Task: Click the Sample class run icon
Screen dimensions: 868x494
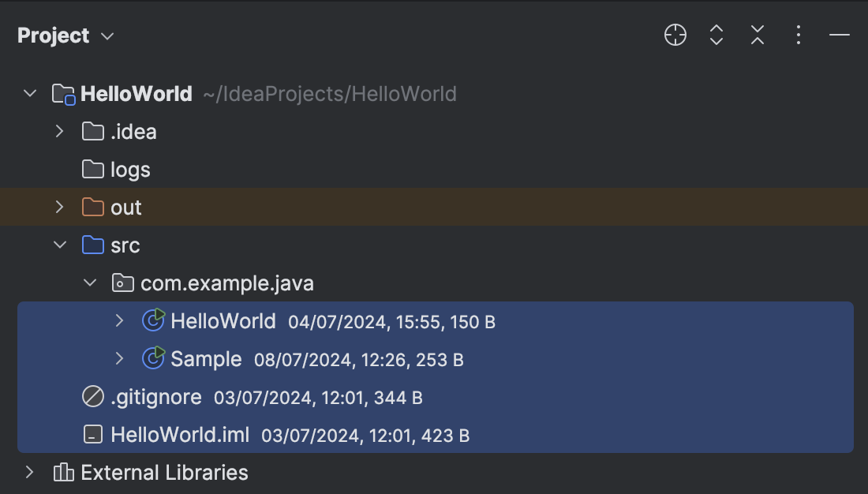Action: click(154, 358)
